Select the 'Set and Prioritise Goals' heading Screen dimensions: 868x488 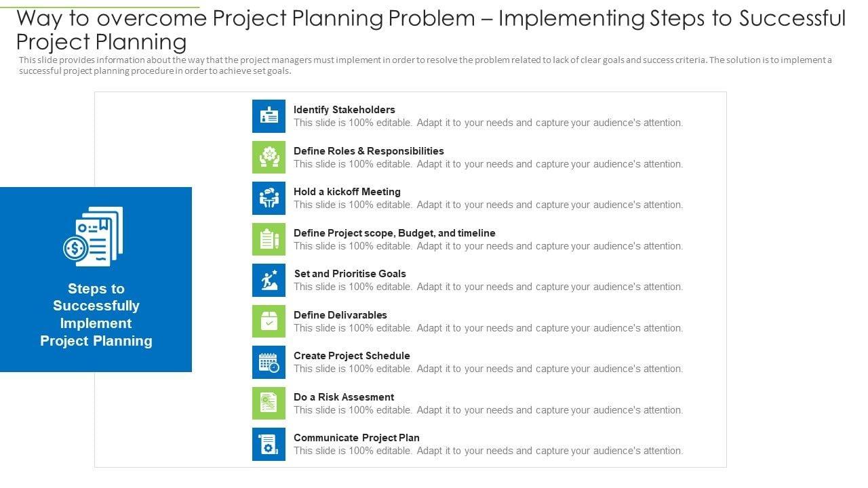(350, 274)
